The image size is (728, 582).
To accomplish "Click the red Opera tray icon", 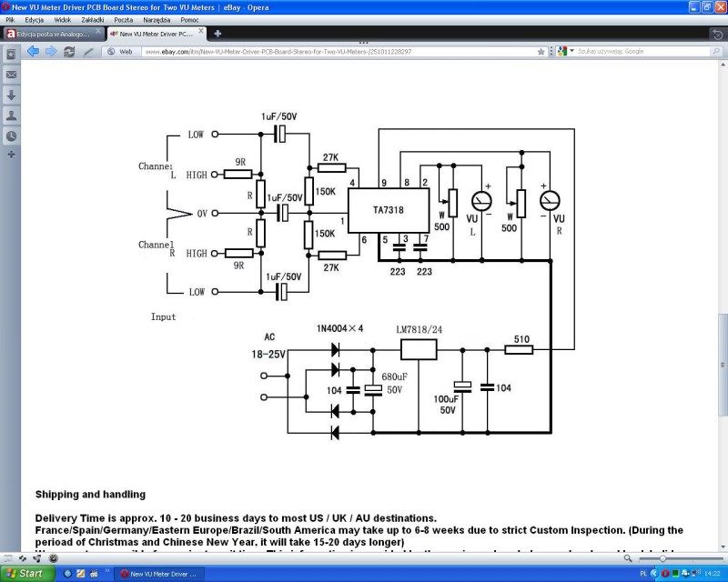I will (665, 574).
